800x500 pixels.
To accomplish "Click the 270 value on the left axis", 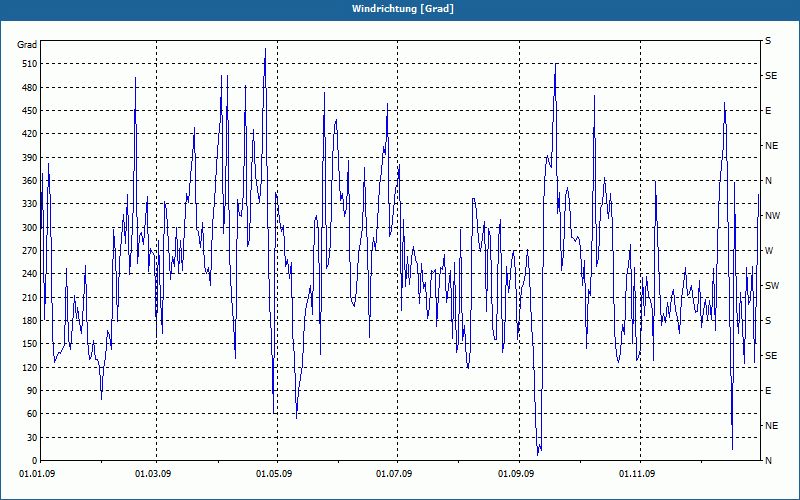I will point(30,251).
